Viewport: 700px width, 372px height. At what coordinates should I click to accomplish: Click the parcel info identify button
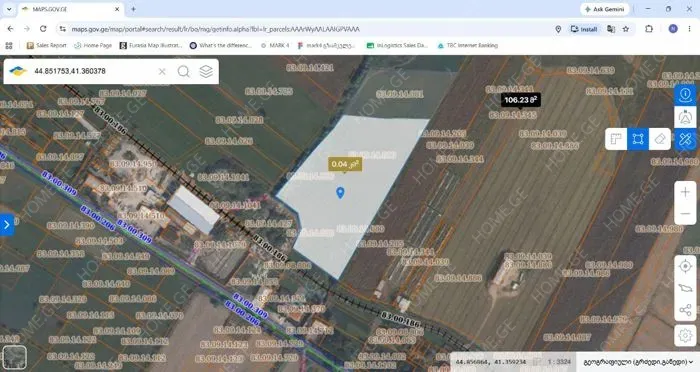pyautogui.click(x=685, y=95)
